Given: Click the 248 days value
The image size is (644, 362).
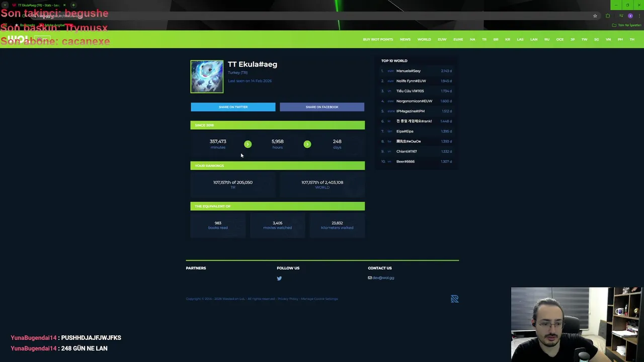Looking at the screenshot, I should pyautogui.click(x=337, y=142).
